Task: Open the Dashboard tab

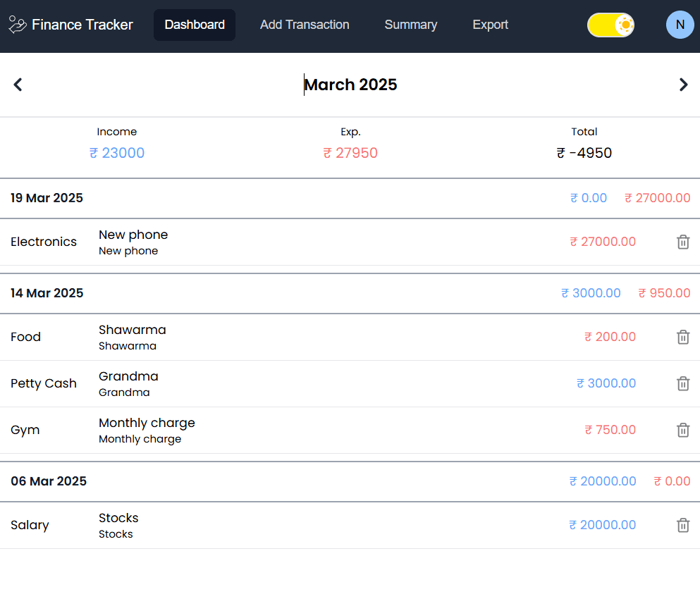Action: pos(195,25)
